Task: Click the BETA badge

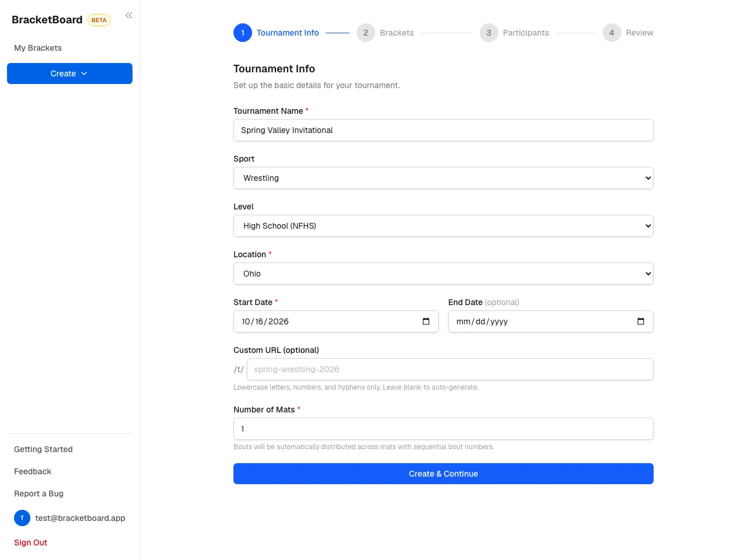Action: [x=99, y=20]
